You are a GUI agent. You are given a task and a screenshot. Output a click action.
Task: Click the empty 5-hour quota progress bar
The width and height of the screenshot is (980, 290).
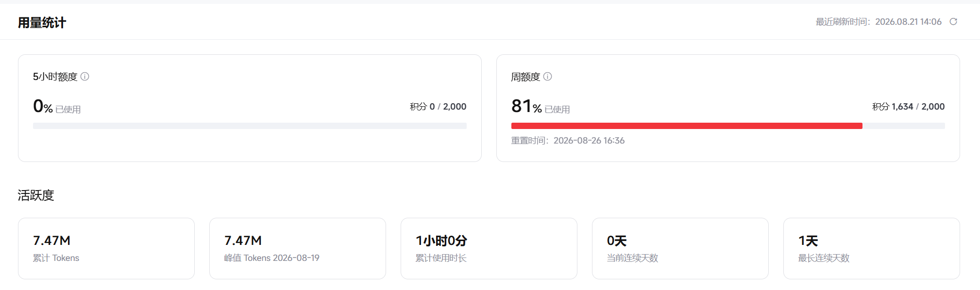coord(250,126)
